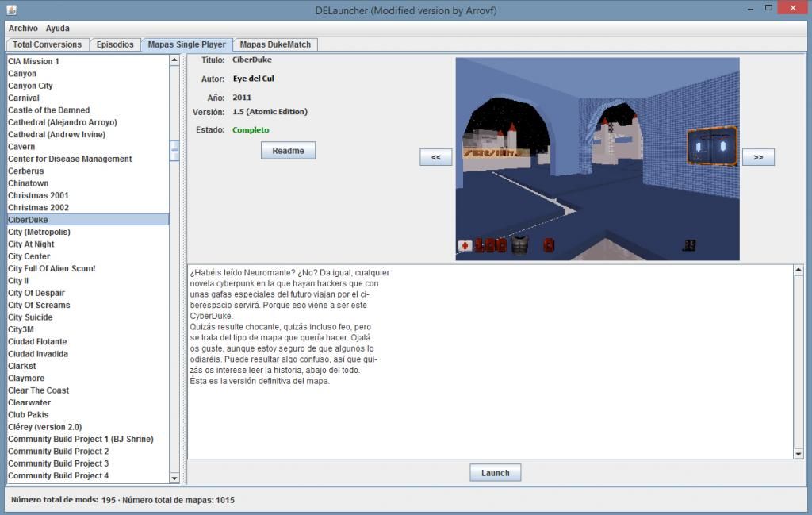Close the DELauncher window
The height and width of the screenshot is (515, 812).
click(x=793, y=8)
